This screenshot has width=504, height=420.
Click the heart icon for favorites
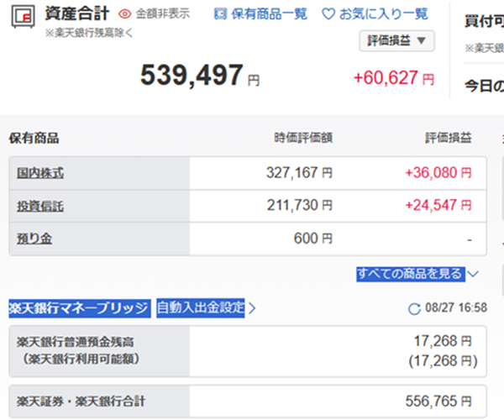pos(328,14)
